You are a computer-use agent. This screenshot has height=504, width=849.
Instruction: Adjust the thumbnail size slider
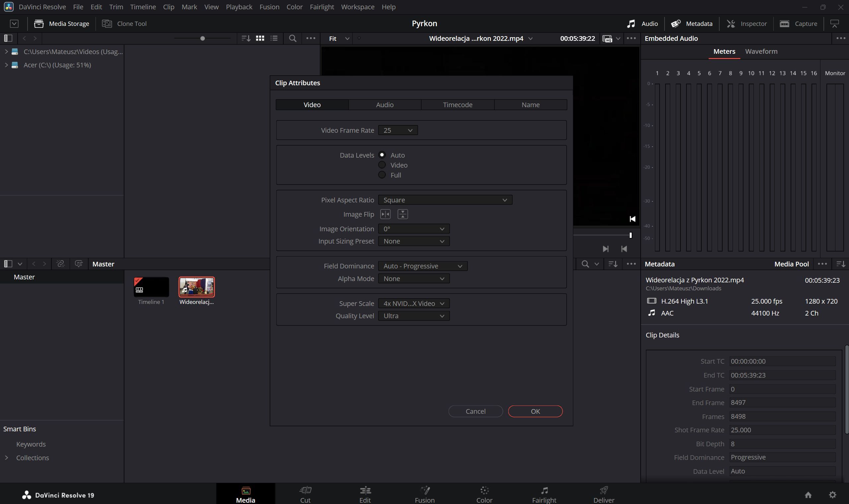point(202,38)
